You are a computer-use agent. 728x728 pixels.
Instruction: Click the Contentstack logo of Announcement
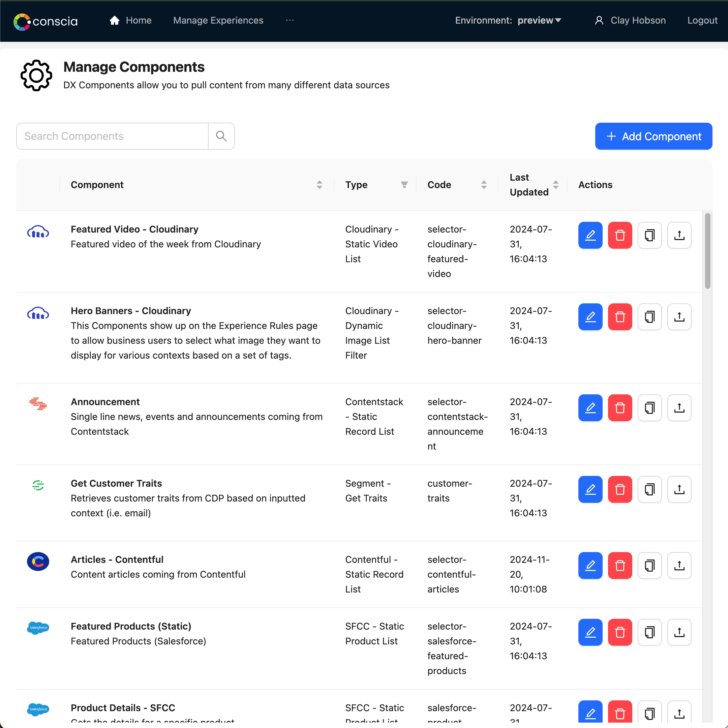pyautogui.click(x=38, y=403)
